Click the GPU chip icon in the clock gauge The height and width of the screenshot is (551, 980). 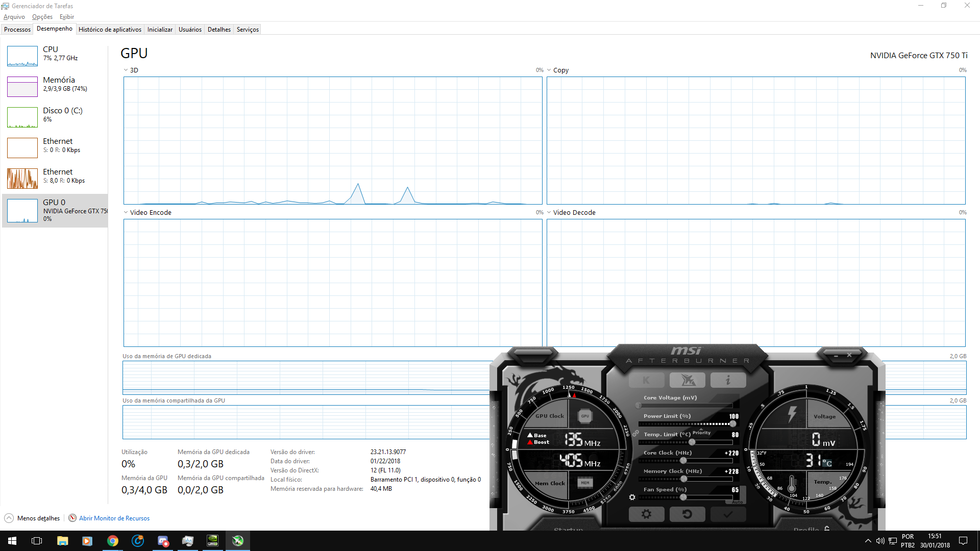(x=585, y=416)
